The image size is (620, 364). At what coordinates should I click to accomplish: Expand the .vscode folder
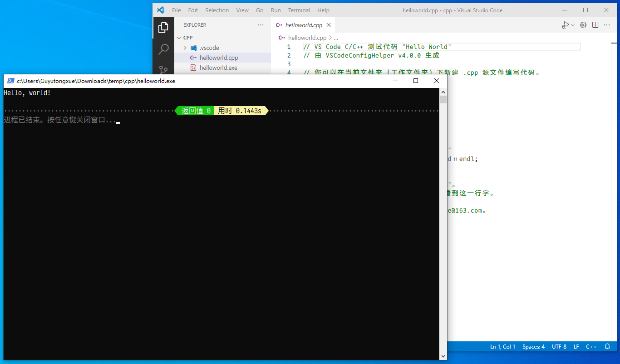tap(222, 48)
